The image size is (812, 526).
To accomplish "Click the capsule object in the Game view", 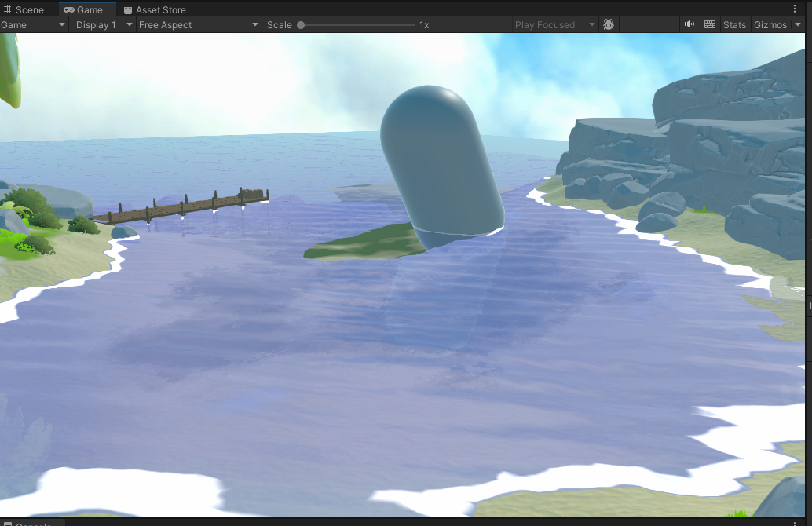I will click(x=441, y=166).
